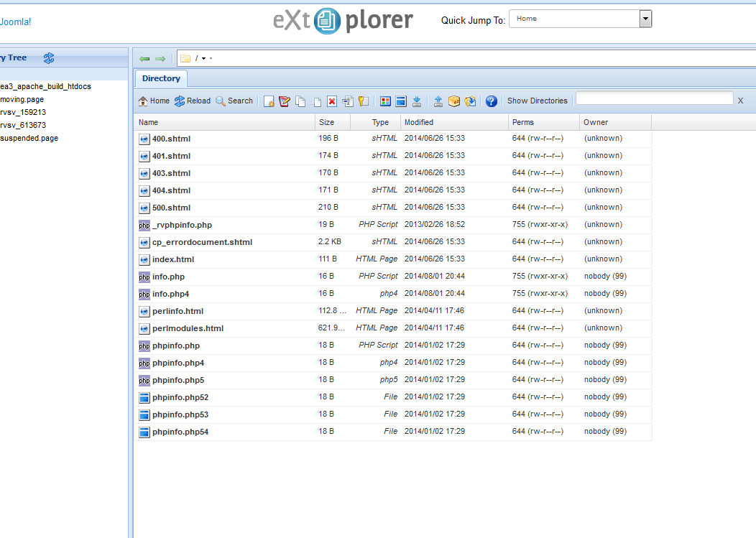
Task: Refresh the directory tree panel
Action: click(x=49, y=58)
